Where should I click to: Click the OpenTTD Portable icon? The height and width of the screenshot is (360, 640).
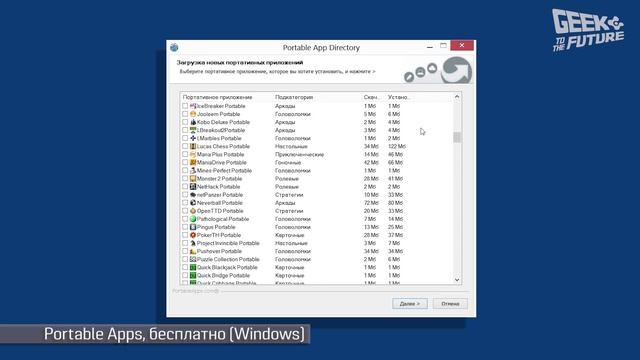coord(193,211)
